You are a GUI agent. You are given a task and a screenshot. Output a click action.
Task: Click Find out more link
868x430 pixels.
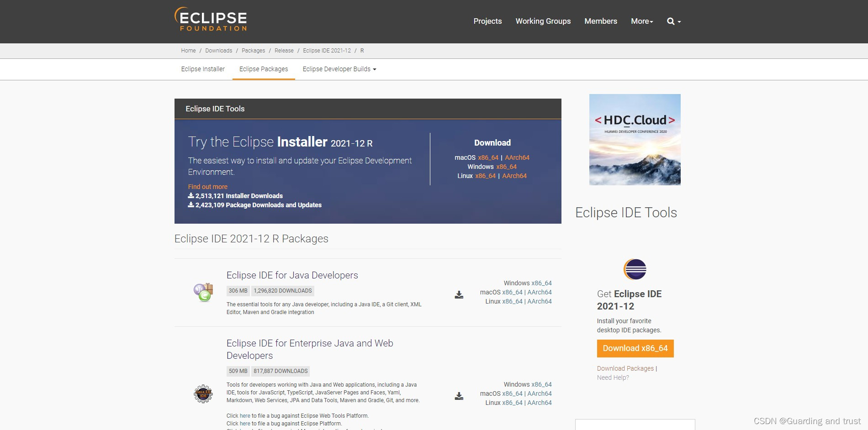[207, 187]
